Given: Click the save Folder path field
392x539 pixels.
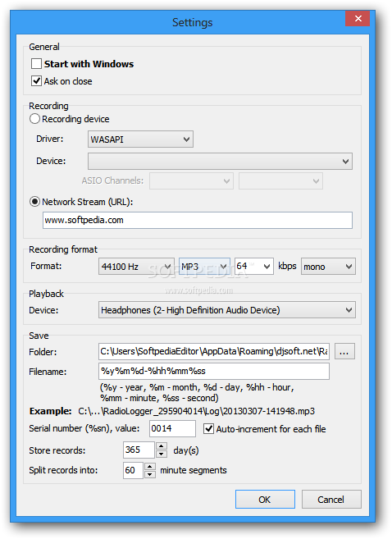Looking at the screenshot, I should click(214, 351).
